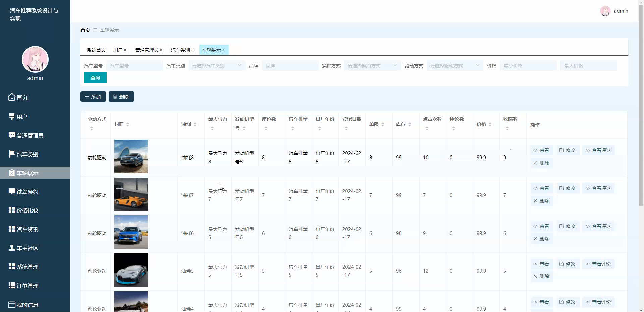Click the large admin avatar in the sidebar

(x=35, y=59)
